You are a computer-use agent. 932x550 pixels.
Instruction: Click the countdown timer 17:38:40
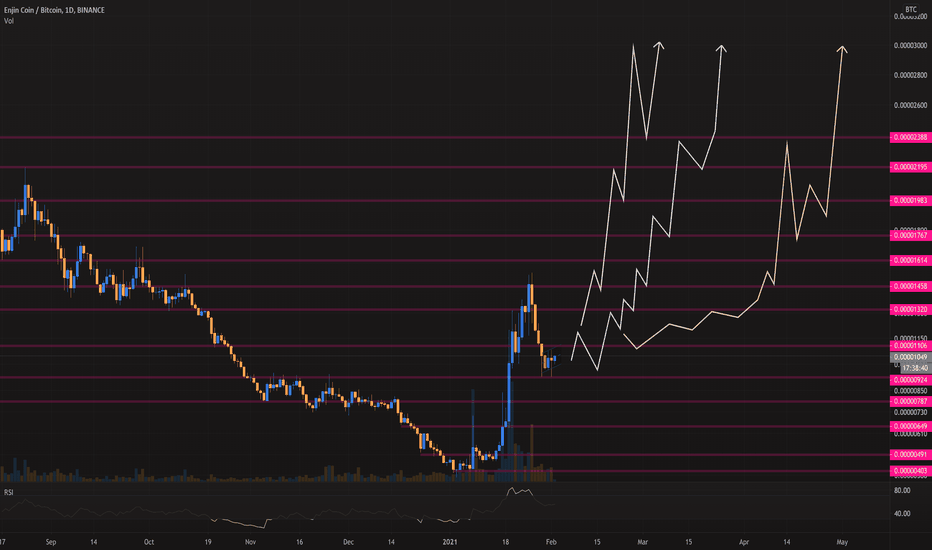915,368
